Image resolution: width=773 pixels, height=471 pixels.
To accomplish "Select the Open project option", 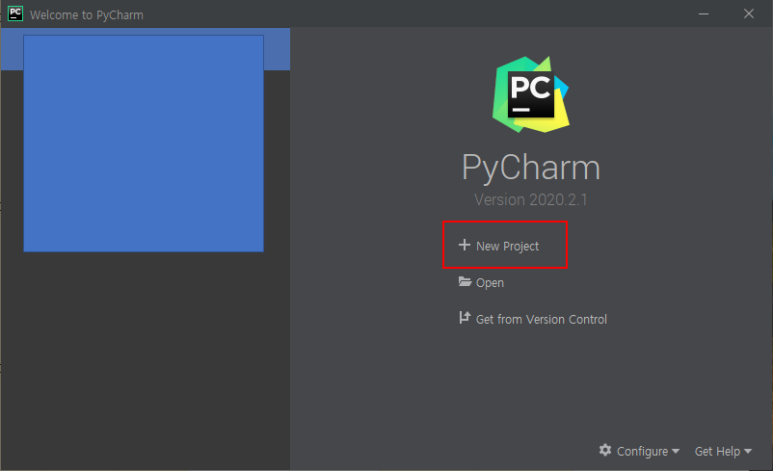I will (x=490, y=283).
